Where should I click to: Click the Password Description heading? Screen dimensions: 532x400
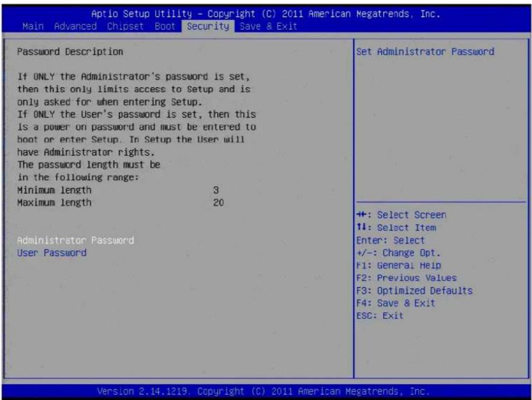70,52
